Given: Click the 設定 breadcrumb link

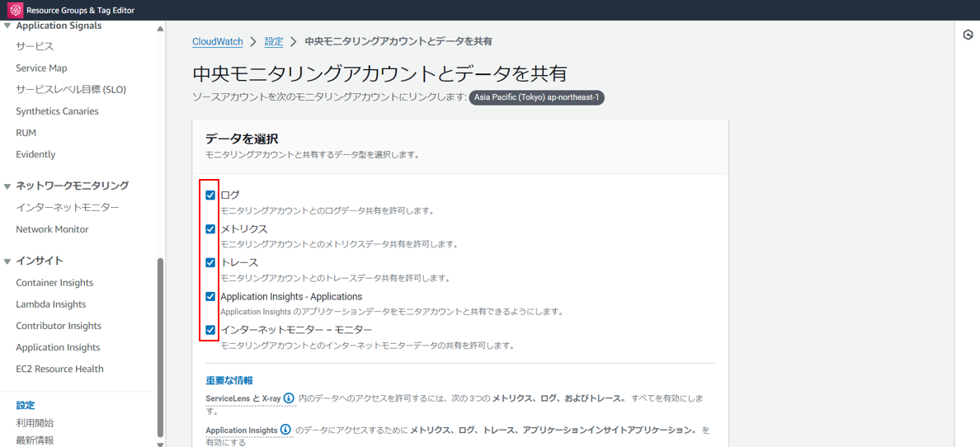Looking at the screenshot, I should [274, 41].
